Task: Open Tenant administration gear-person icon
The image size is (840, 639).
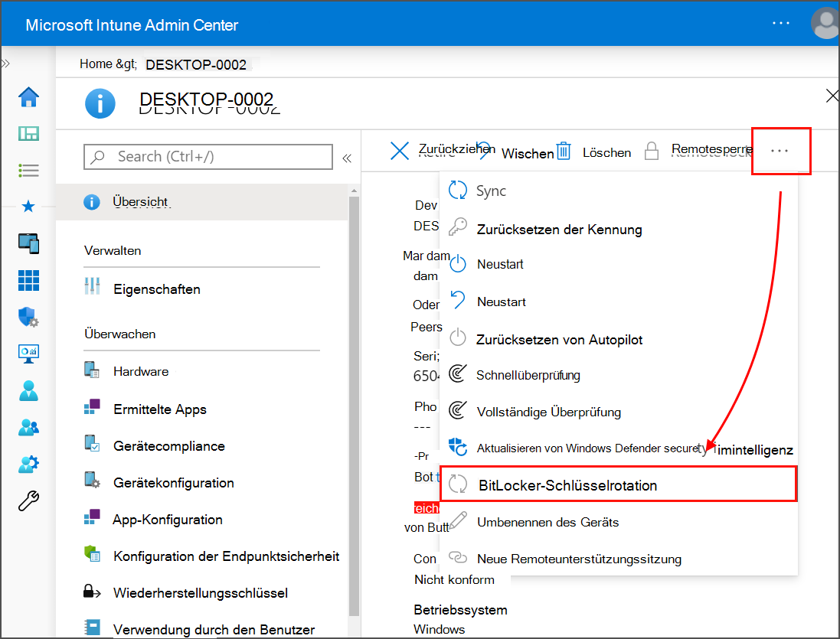Action: (28, 464)
